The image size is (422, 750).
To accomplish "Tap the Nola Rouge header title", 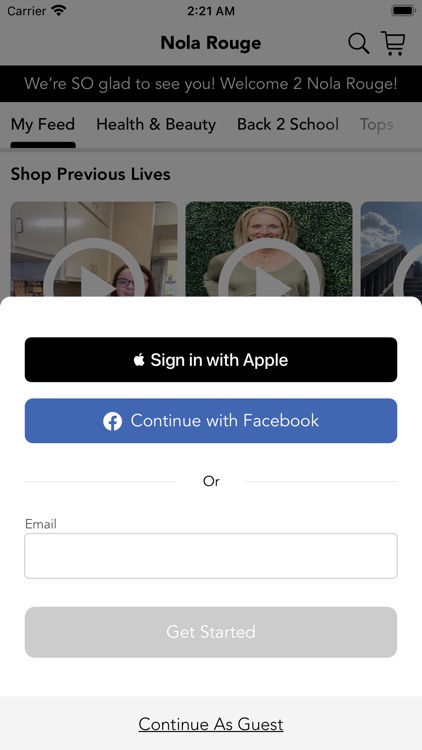I will [x=211, y=43].
